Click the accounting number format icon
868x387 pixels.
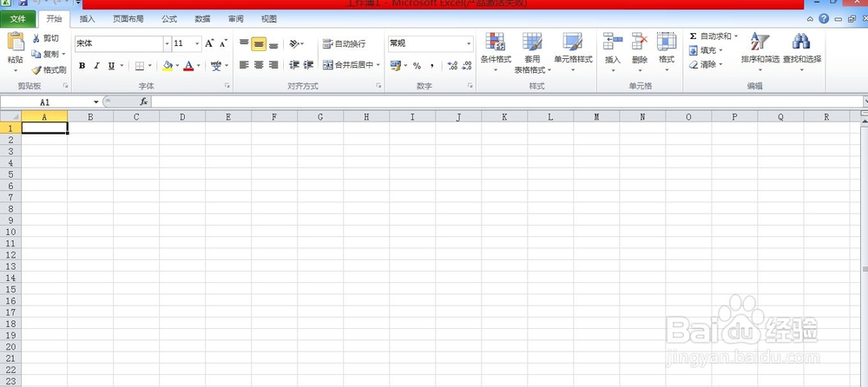[395, 65]
